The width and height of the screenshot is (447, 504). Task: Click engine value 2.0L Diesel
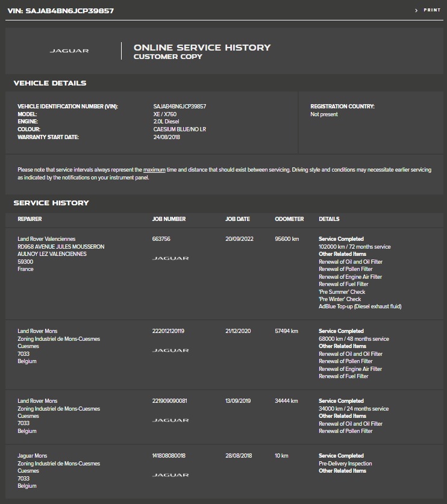pyautogui.click(x=166, y=122)
